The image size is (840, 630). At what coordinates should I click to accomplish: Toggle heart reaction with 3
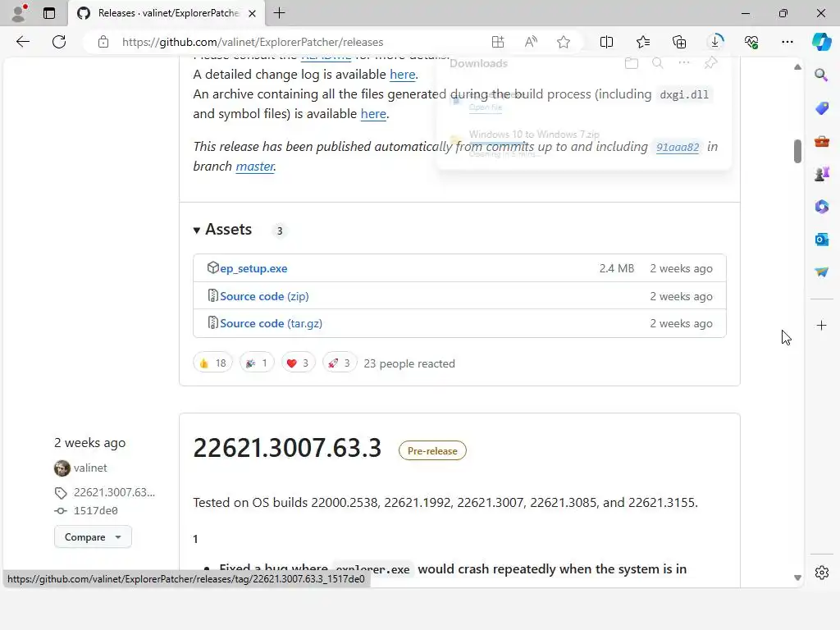click(x=299, y=363)
